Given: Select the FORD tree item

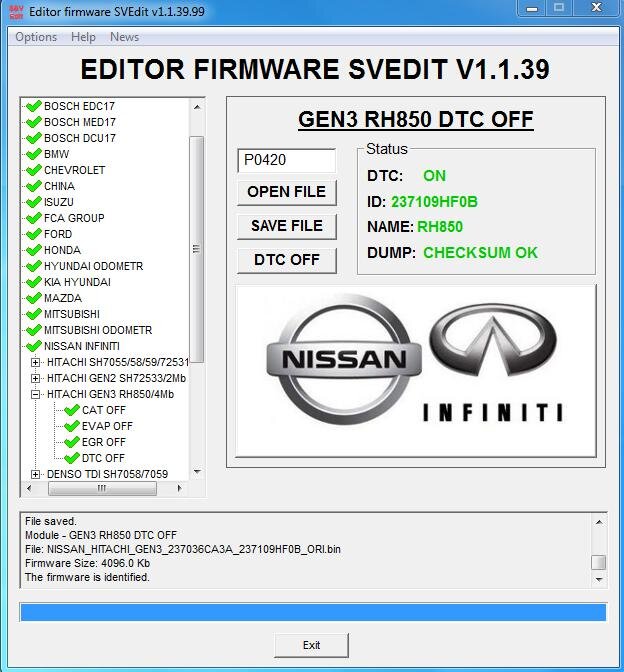Looking at the screenshot, I should [x=58, y=234].
